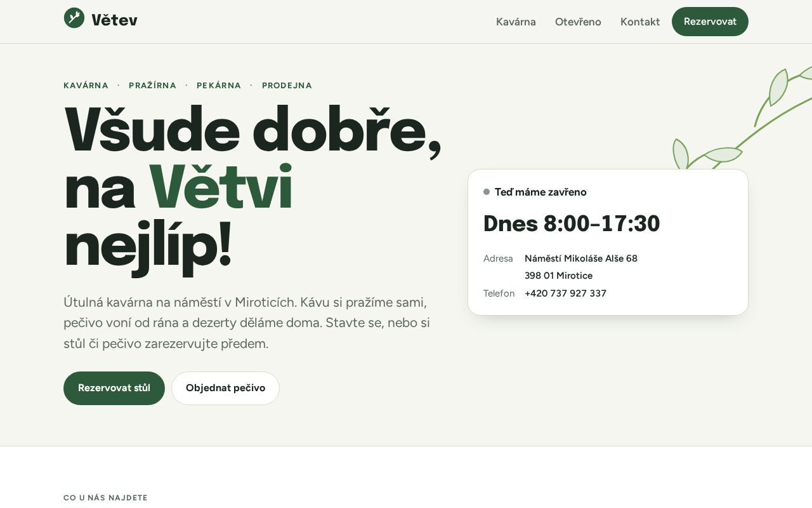Click the 'KAVÁRNA' tagline word
The height and width of the screenshot is (508, 812).
click(x=86, y=86)
